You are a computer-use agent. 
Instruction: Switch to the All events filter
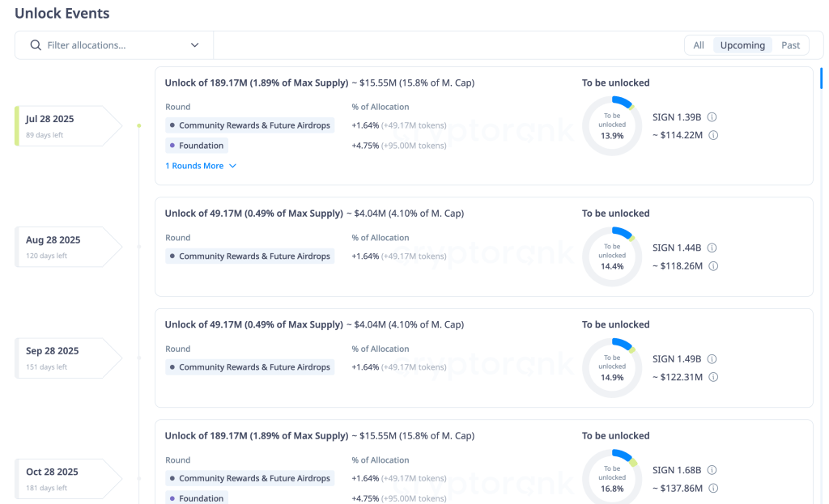coord(698,44)
